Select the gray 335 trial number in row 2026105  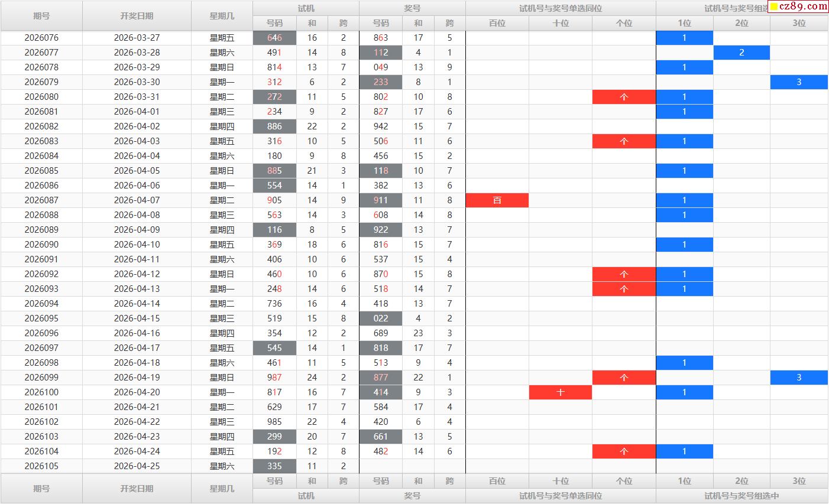click(274, 466)
